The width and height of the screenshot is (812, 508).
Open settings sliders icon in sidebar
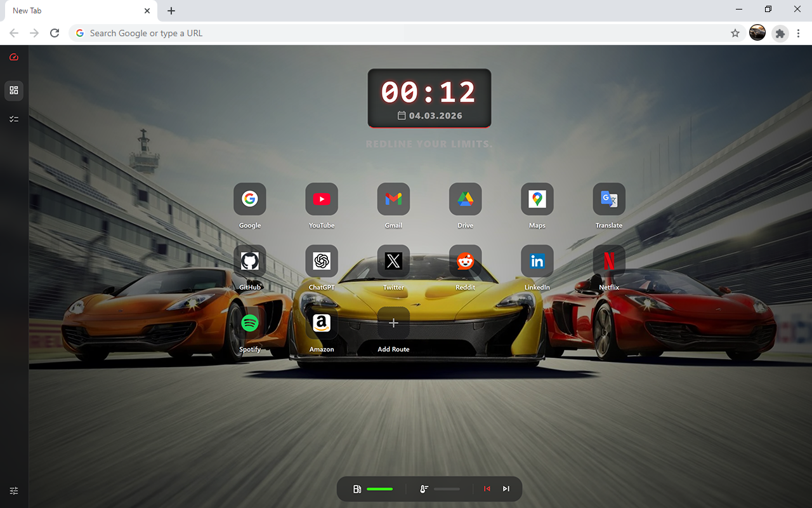14,491
